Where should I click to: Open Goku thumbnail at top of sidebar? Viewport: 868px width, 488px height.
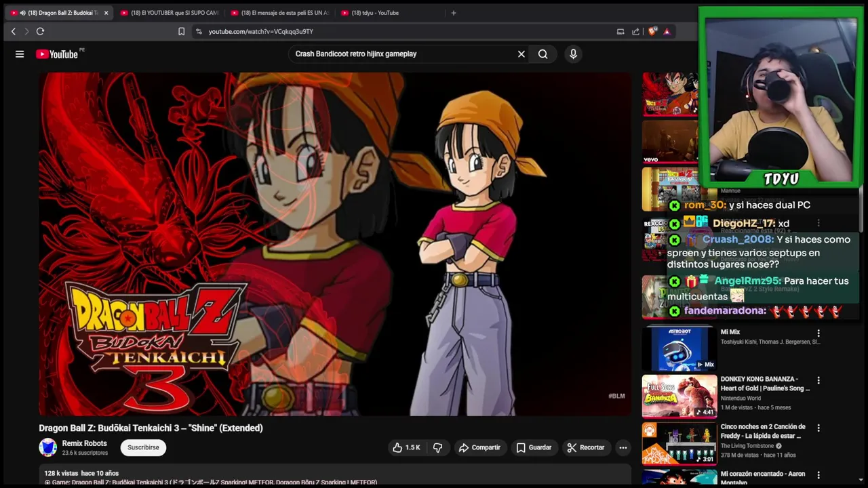[670, 94]
